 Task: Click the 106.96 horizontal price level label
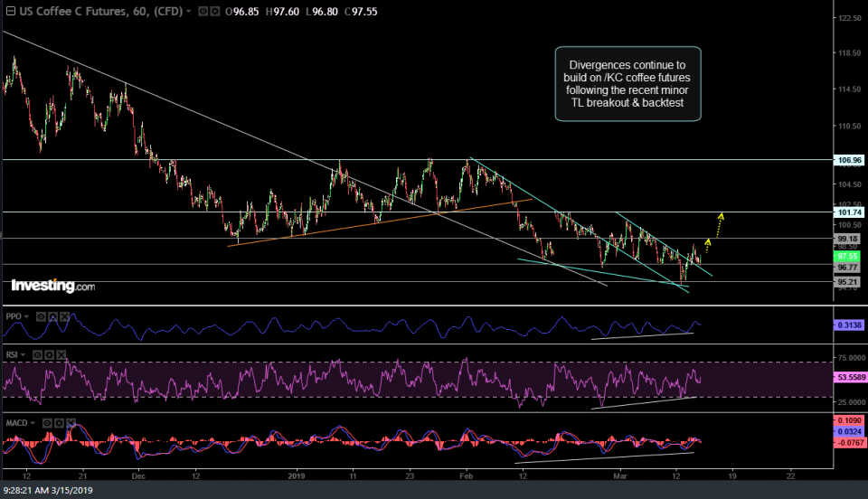coord(846,160)
